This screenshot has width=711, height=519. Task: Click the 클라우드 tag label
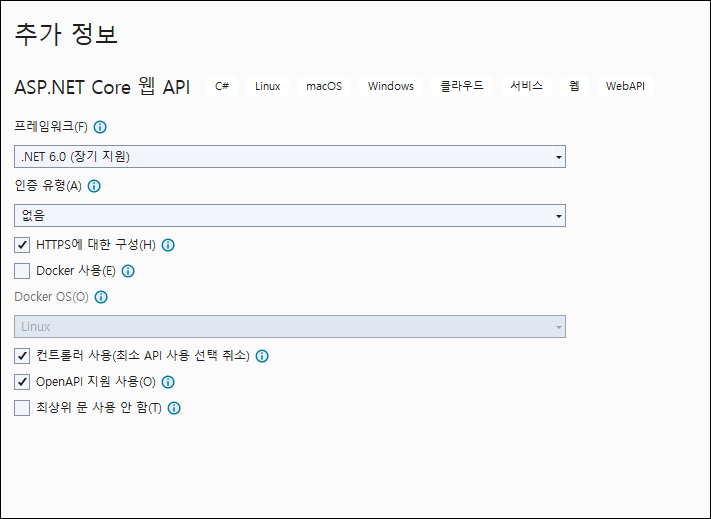462,86
